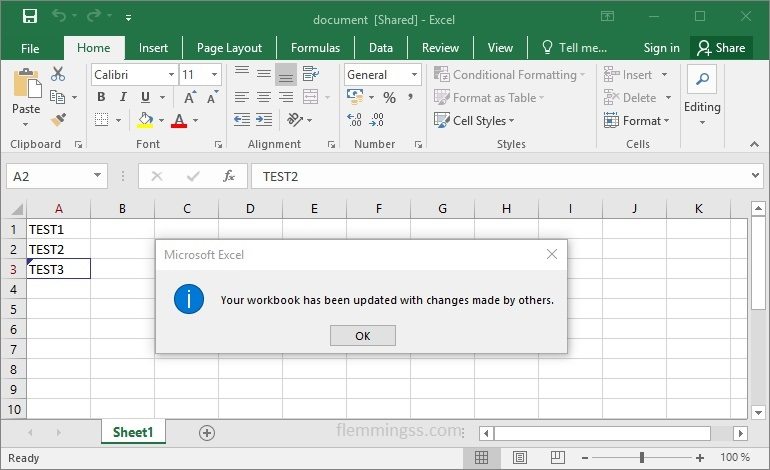This screenshot has width=770, height=470.
Task: Apply red font color A
Action: point(179,120)
